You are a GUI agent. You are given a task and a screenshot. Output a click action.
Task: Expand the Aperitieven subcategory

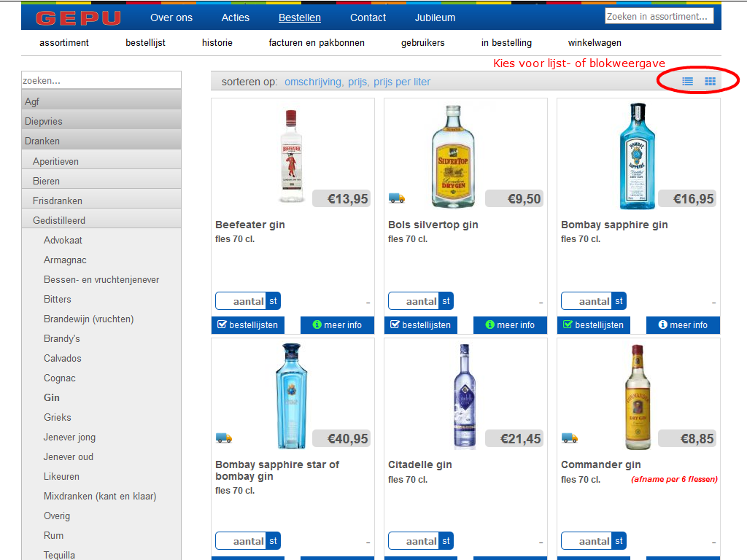click(101, 161)
